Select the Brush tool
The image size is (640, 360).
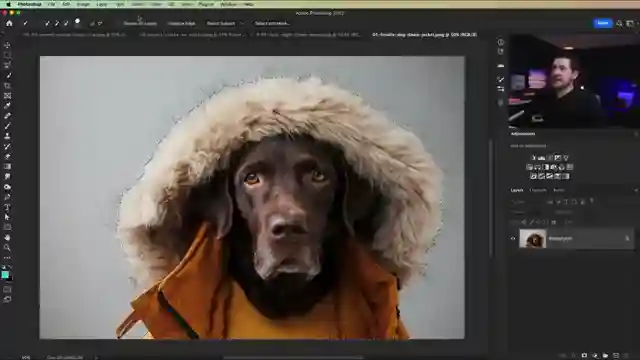point(7,126)
